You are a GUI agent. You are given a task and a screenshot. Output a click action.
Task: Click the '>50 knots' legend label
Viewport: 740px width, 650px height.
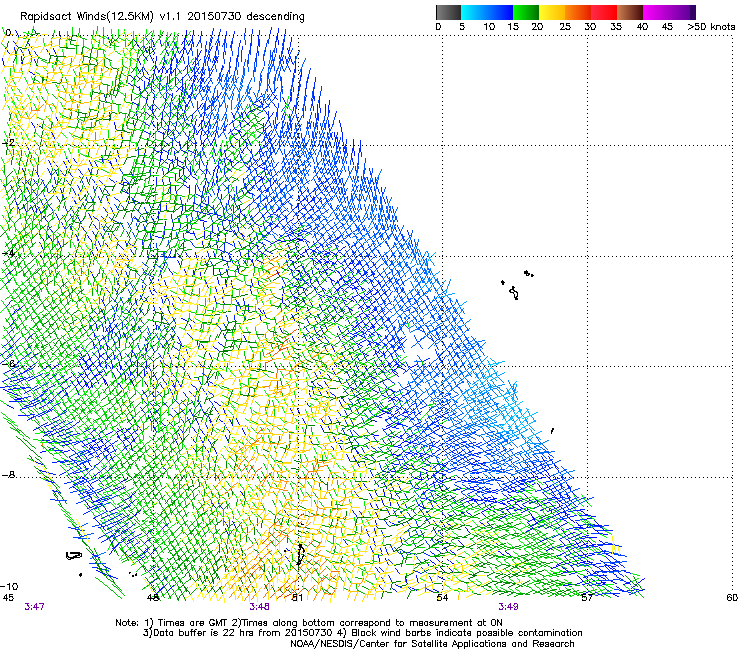711,27
